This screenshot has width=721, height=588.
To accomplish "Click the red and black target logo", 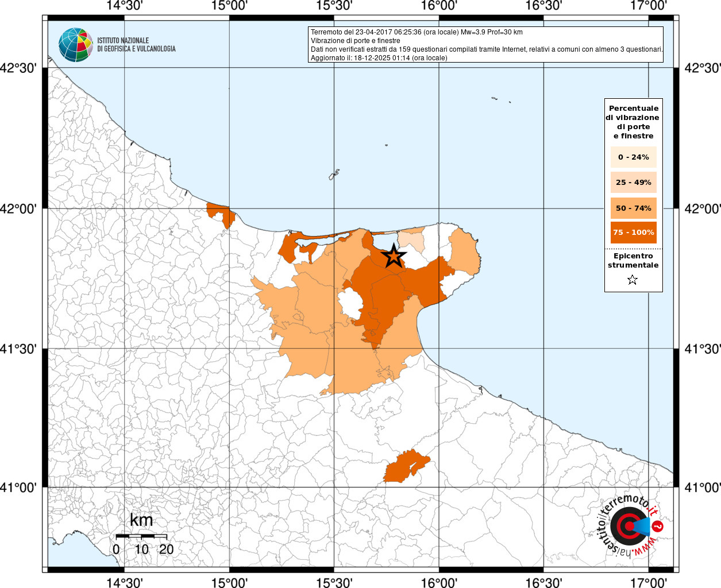I will [x=628, y=526].
